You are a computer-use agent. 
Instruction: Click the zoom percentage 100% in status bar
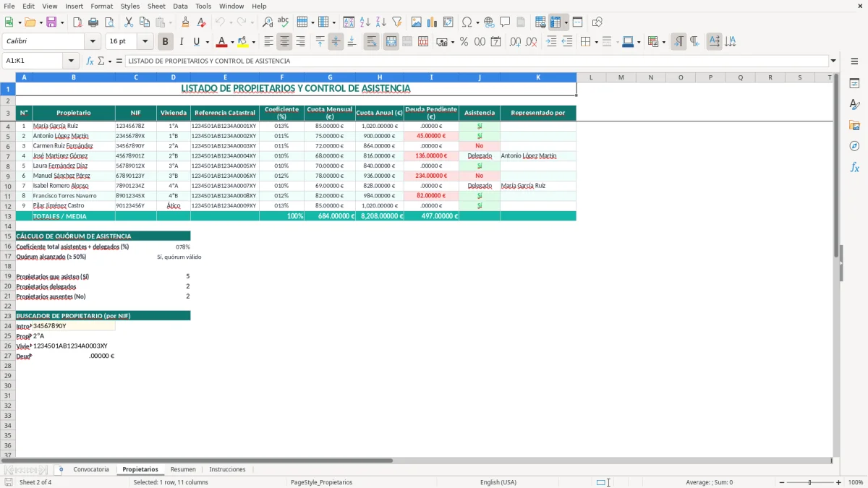click(856, 482)
